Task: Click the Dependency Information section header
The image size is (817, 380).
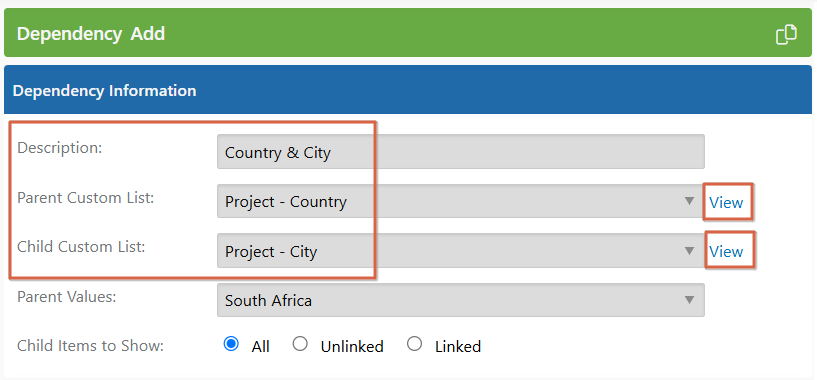Action: pyautogui.click(x=407, y=90)
